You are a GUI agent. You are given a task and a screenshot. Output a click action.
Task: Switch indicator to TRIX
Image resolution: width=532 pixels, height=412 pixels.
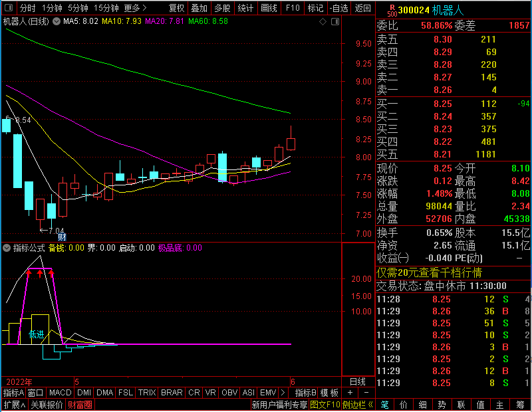[x=147, y=393]
